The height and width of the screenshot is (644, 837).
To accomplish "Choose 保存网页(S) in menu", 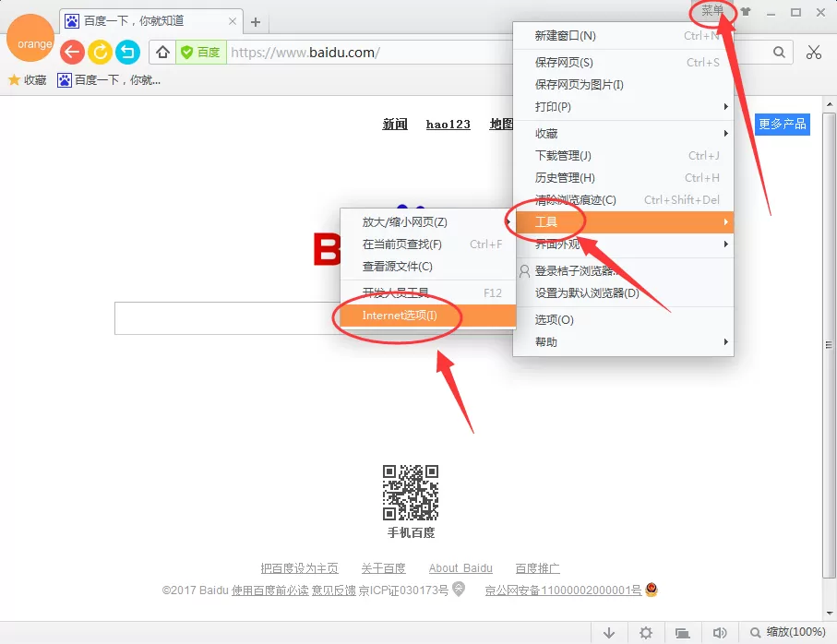I will [624, 63].
